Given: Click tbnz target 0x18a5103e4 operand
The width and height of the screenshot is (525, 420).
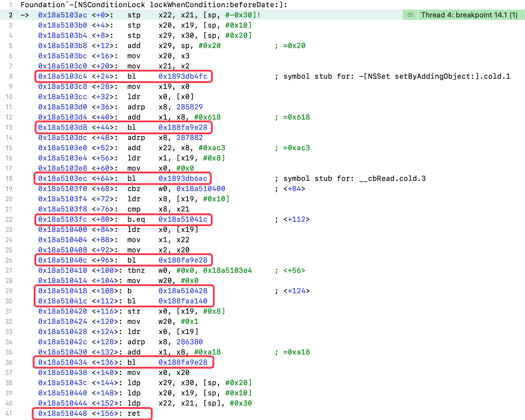Looking at the screenshot, I should point(227,270).
